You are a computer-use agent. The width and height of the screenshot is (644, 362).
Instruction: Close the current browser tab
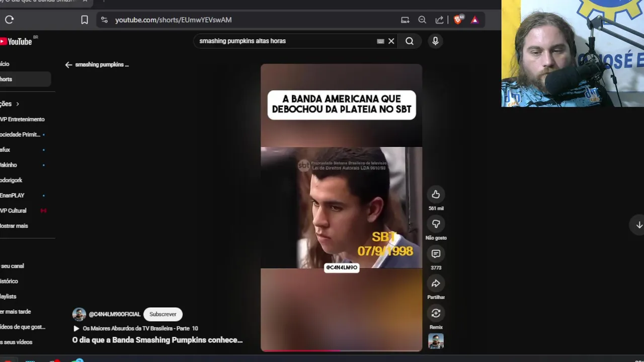(x=85, y=2)
